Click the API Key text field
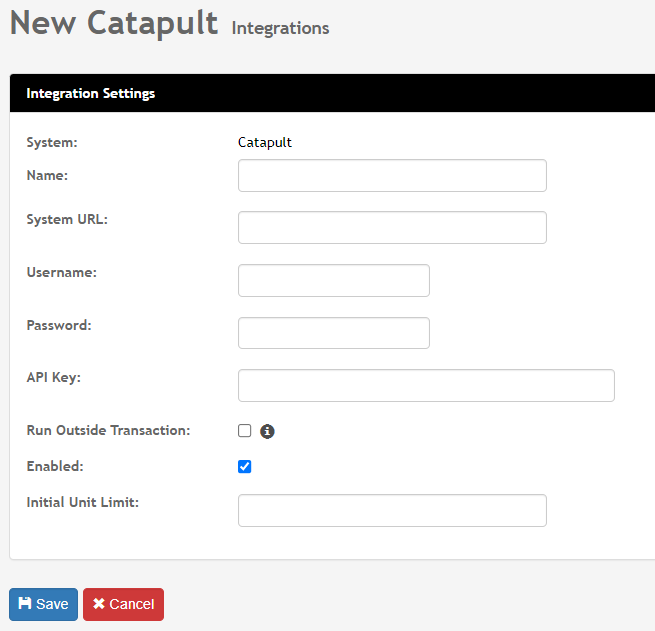 tap(426, 385)
